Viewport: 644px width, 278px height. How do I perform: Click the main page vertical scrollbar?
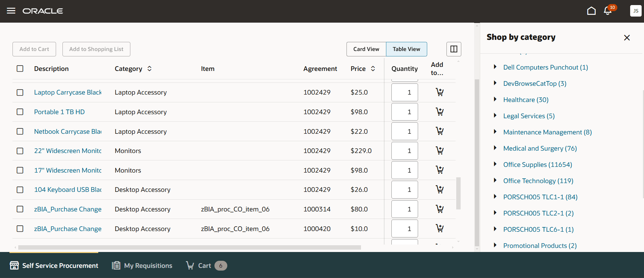[x=477, y=163]
